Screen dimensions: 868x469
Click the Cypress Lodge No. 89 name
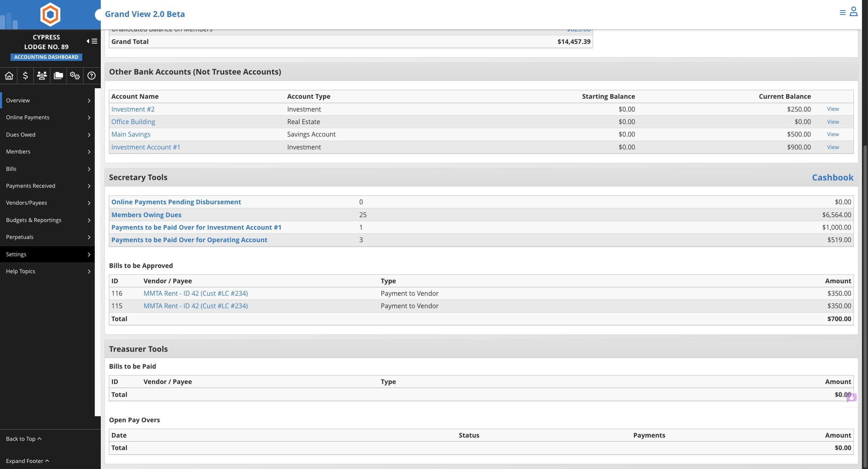click(46, 42)
